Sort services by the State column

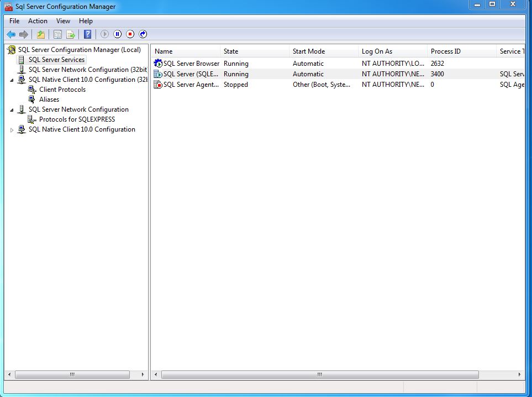[x=230, y=51]
